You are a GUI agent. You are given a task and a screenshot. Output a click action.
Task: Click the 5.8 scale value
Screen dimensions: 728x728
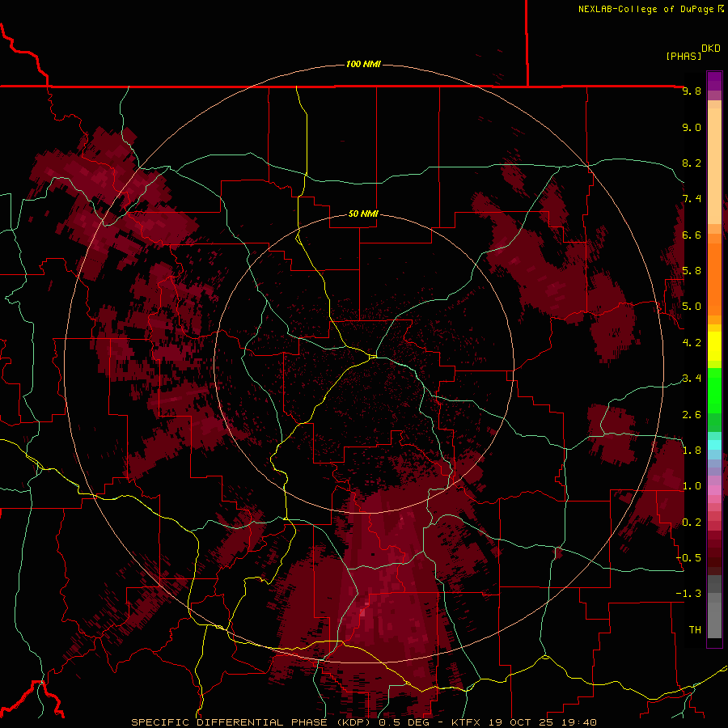pos(692,271)
